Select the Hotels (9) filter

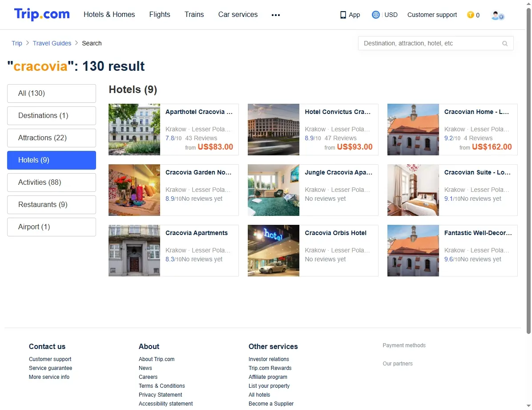pyautogui.click(x=52, y=160)
